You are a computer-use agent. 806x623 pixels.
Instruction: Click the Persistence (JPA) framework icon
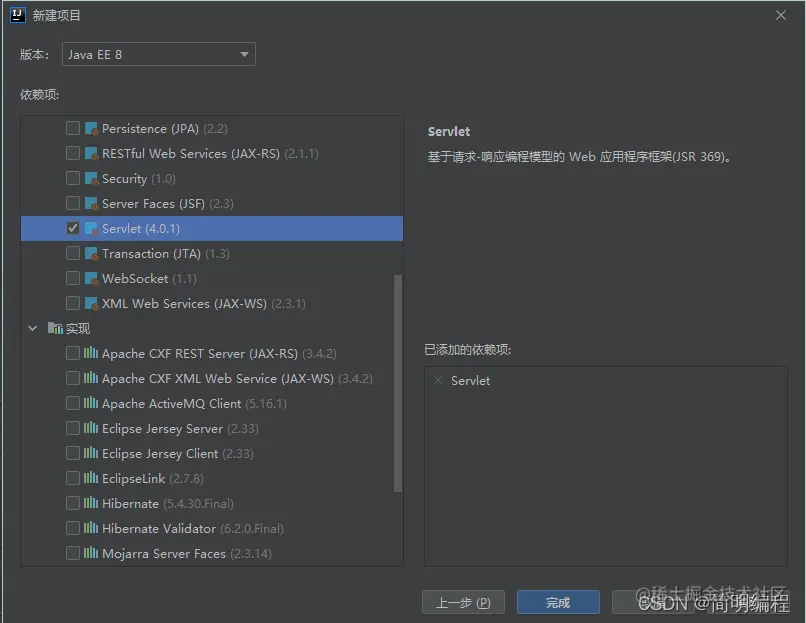[90, 128]
